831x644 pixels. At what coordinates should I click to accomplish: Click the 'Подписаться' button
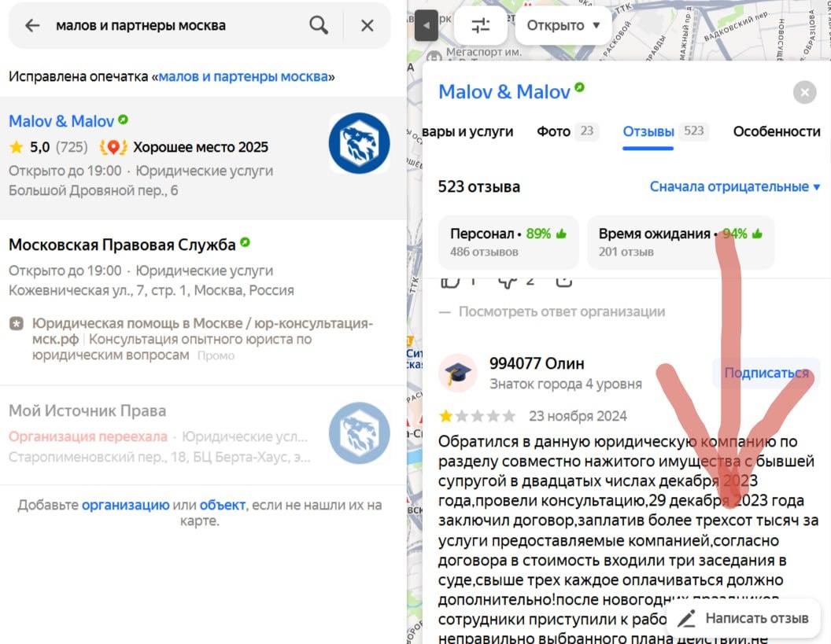tap(766, 373)
